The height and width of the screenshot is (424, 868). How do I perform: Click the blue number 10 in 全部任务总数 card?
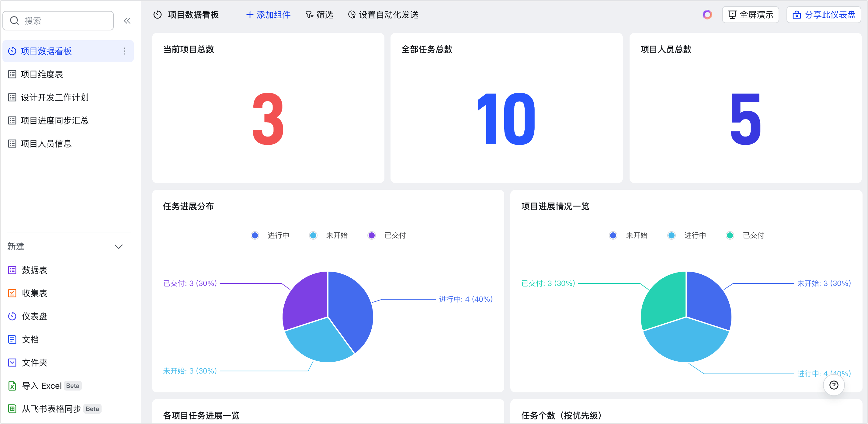tap(506, 119)
